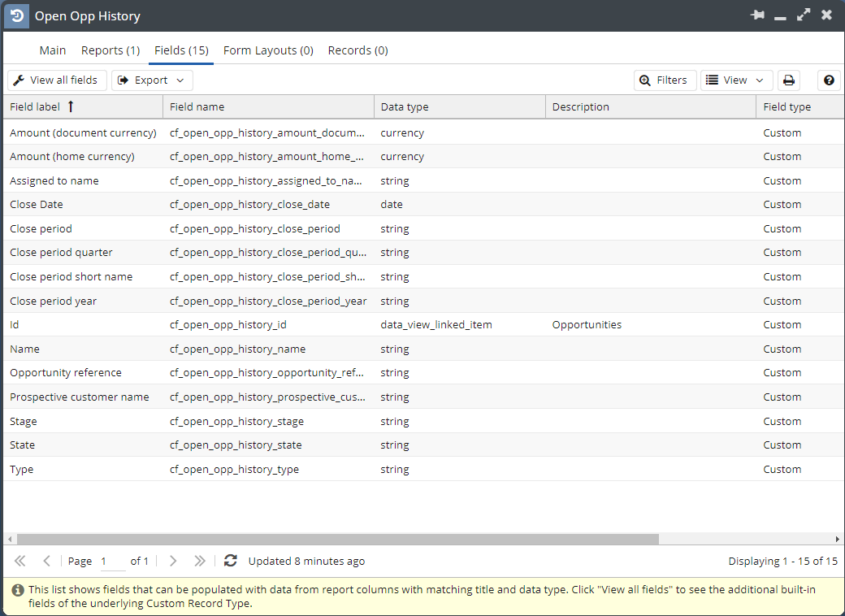Switch to the Reports (1) tab
Screen dimensions: 845x616
click(x=110, y=50)
